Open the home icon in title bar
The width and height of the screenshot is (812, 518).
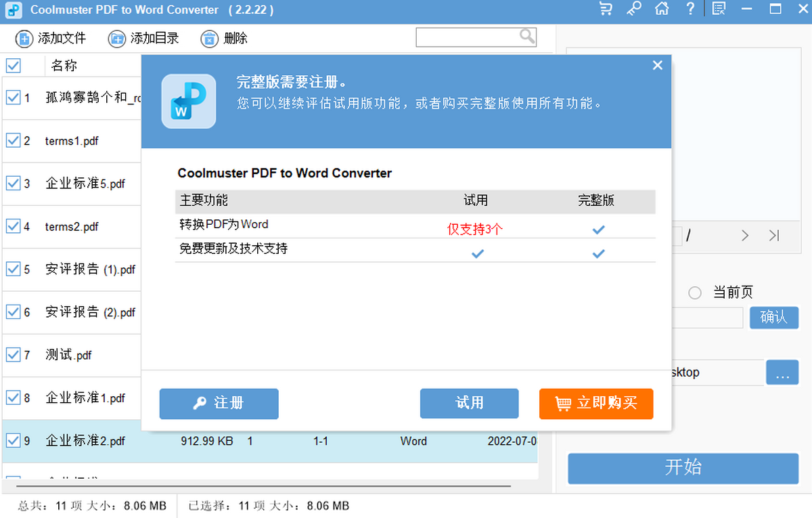662,9
